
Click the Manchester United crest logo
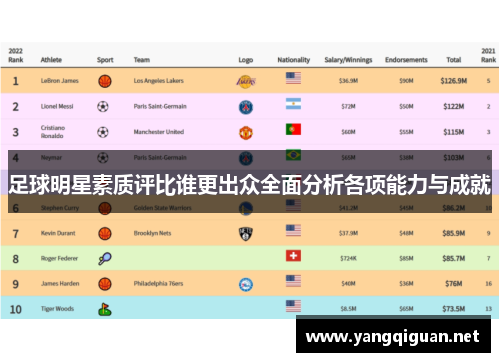[246, 133]
